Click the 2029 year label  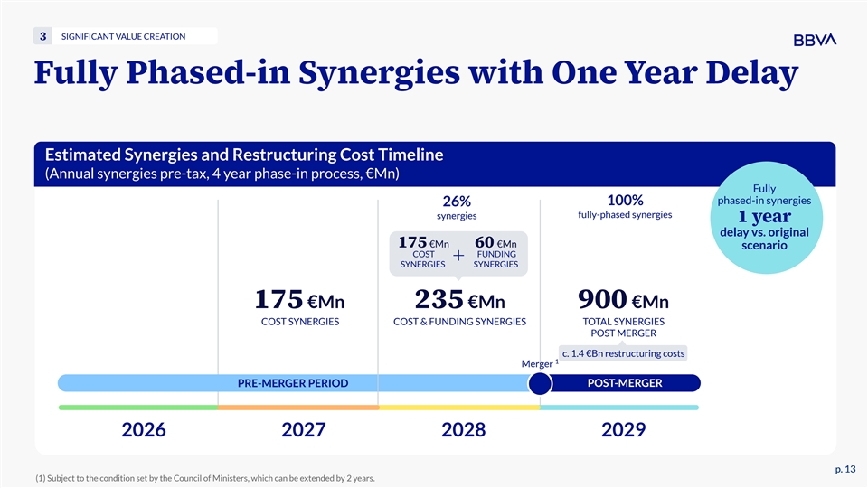pyautogui.click(x=622, y=430)
